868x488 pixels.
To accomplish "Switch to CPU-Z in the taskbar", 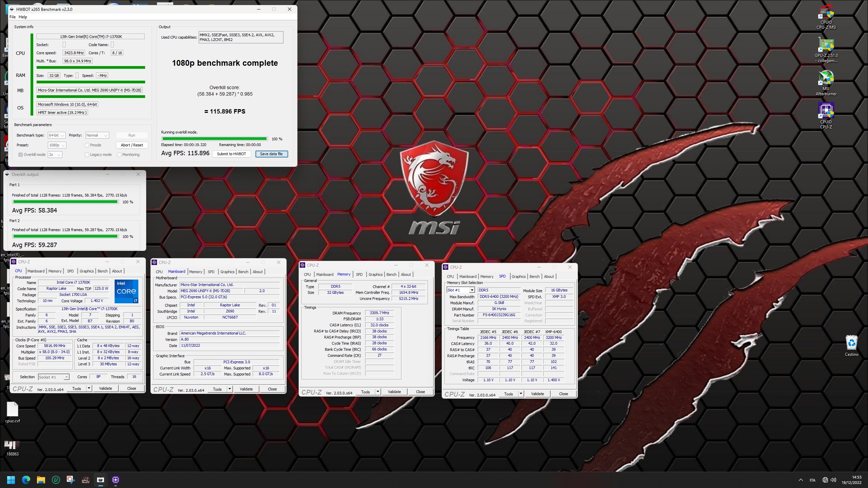I will [x=116, y=480].
